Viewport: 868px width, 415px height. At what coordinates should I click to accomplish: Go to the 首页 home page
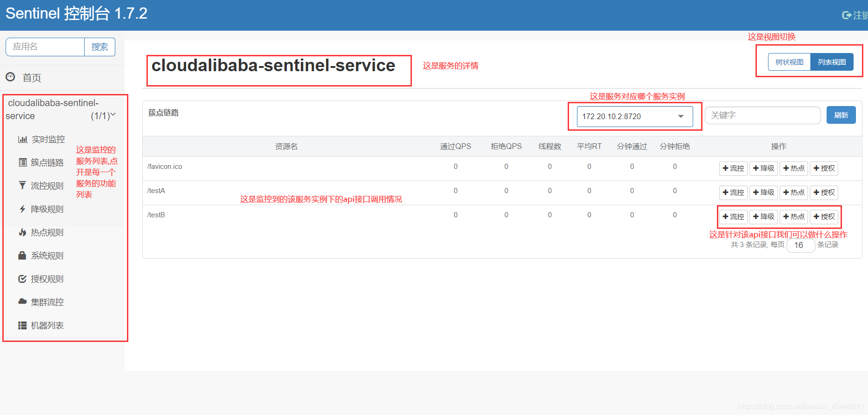click(32, 78)
